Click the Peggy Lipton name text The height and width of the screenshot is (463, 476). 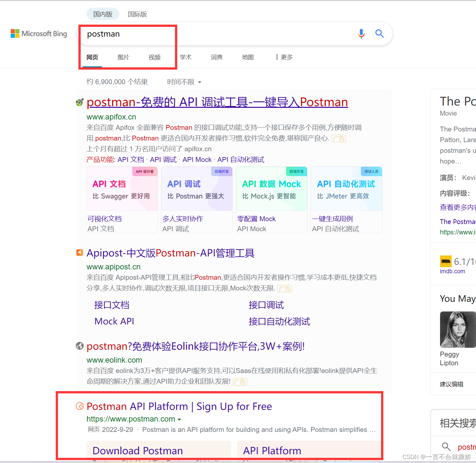click(x=449, y=359)
